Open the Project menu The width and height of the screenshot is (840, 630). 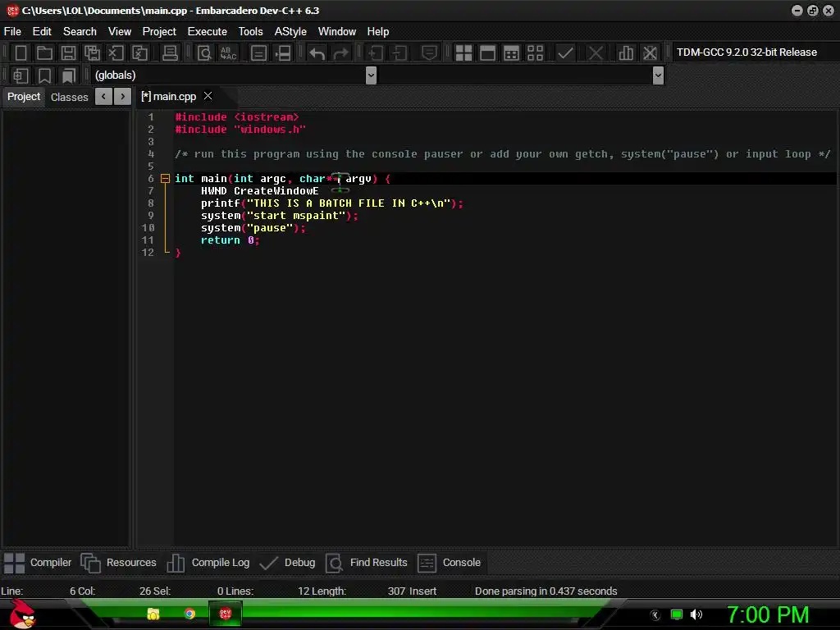coord(159,32)
